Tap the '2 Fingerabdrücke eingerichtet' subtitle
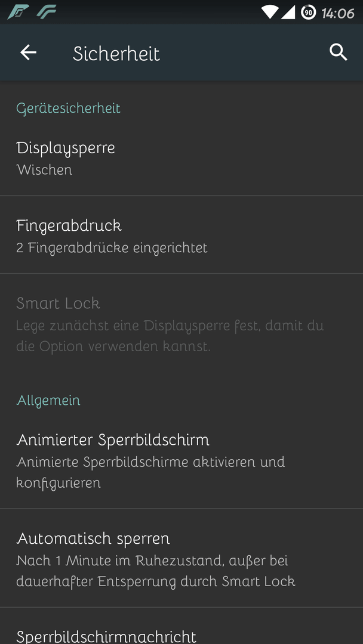363x644 pixels. pos(112,247)
